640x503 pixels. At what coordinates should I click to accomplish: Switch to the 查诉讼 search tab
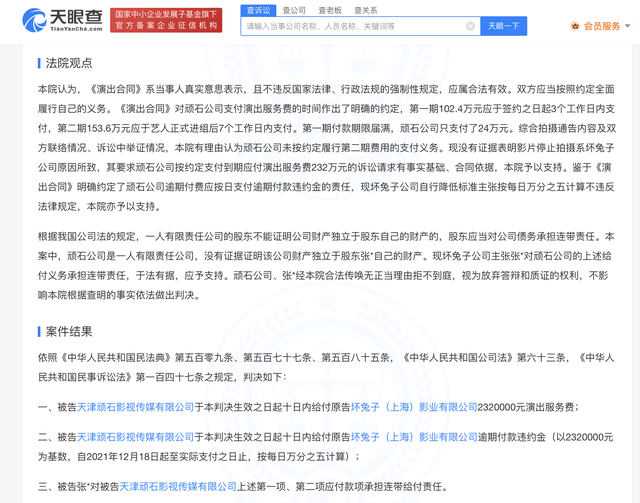tap(257, 9)
